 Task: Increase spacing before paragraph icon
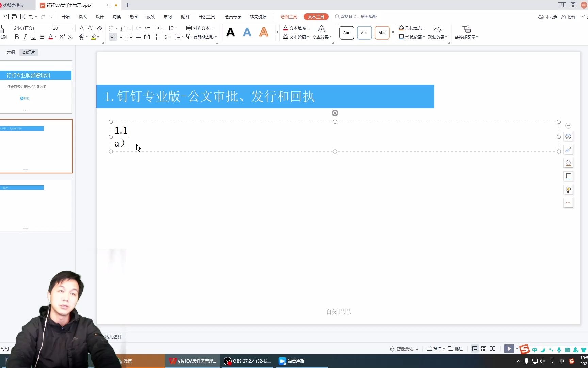point(158,37)
